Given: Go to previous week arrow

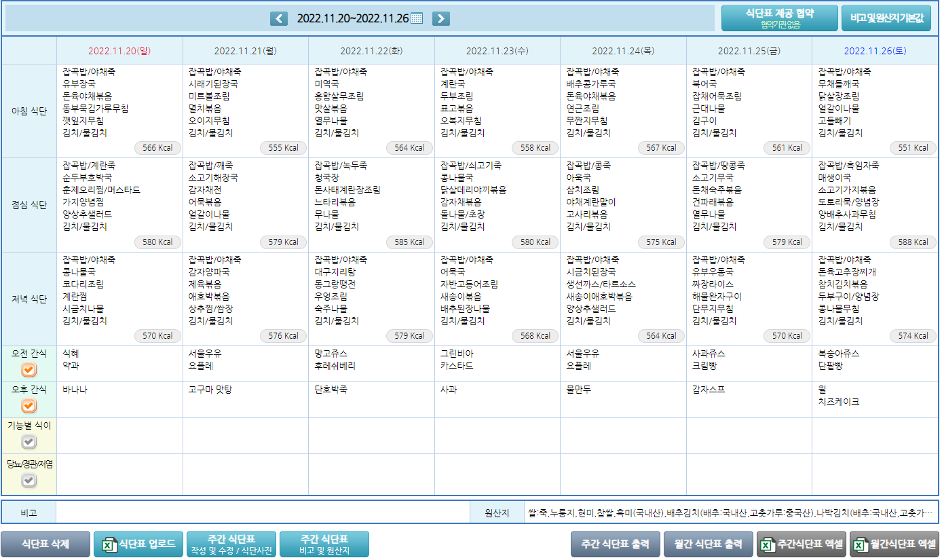Looking at the screenshot, I should (279, 18).
